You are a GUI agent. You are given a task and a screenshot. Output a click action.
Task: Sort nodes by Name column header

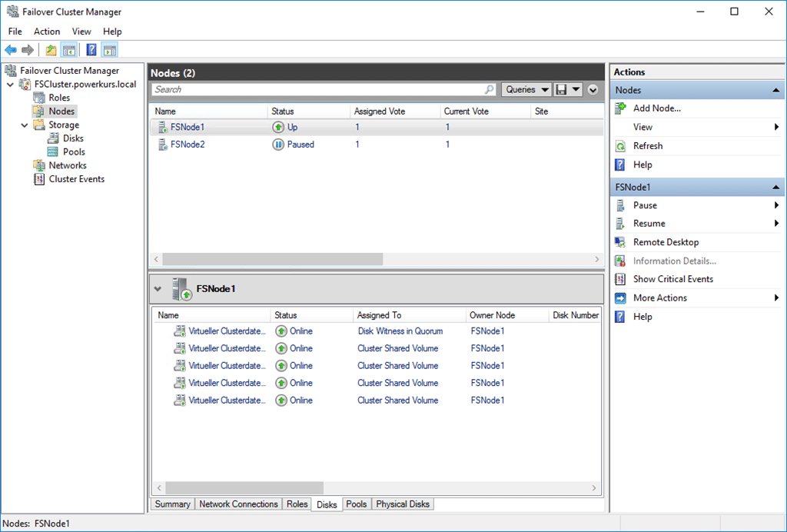click(165, 111)
